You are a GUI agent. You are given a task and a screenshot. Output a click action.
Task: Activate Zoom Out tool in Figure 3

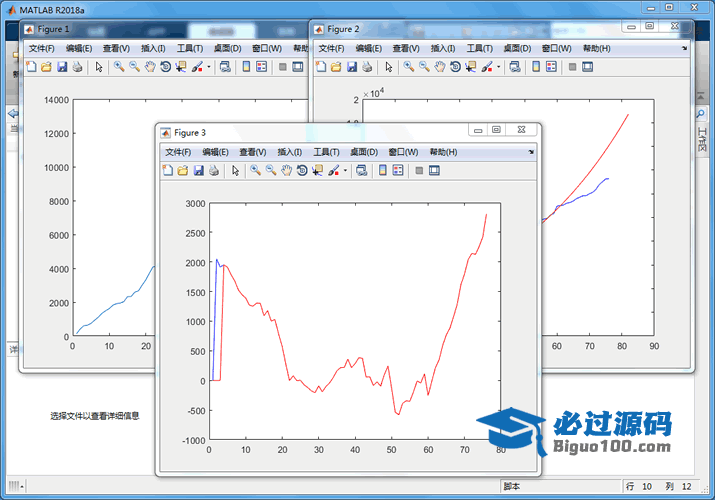click(x=271, y=170)
